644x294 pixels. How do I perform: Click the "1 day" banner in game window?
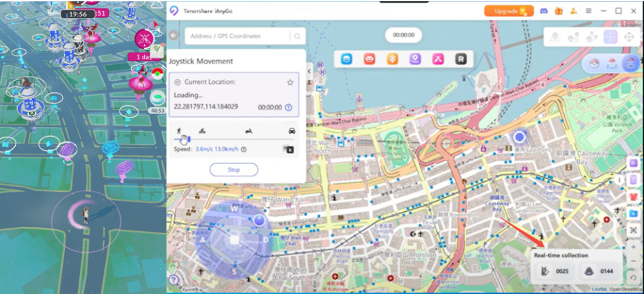tap(143, 57)
